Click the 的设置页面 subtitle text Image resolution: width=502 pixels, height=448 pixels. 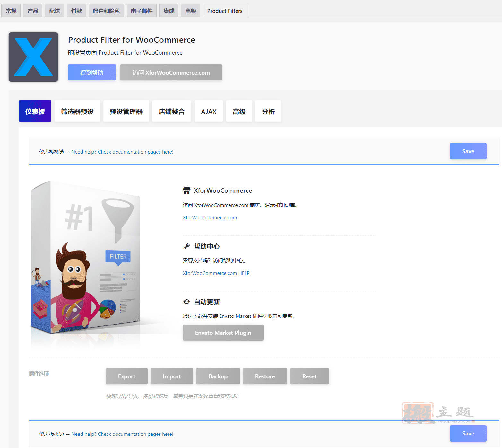coord(125,53)
